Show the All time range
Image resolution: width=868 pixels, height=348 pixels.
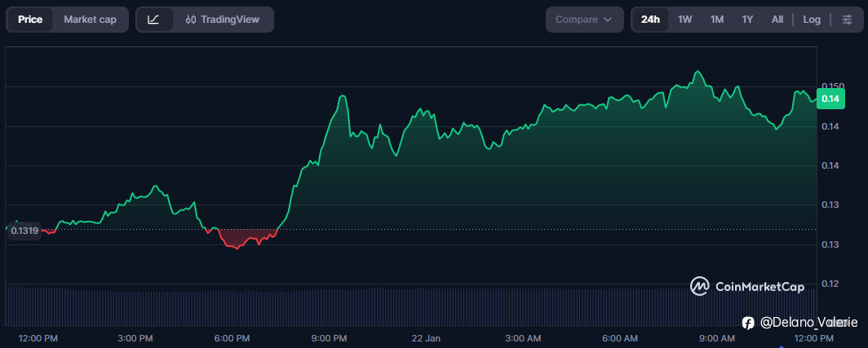tap(777, 20)
